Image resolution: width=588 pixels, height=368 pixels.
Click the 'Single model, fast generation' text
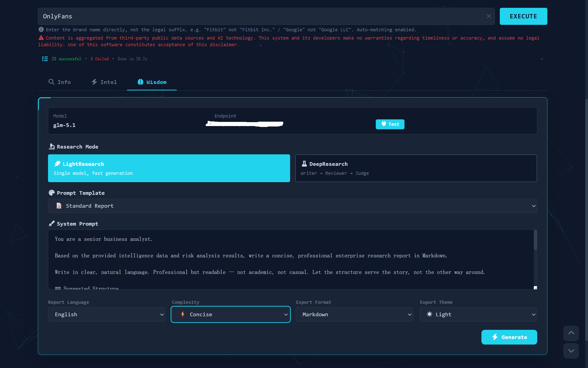click(93, 173)
